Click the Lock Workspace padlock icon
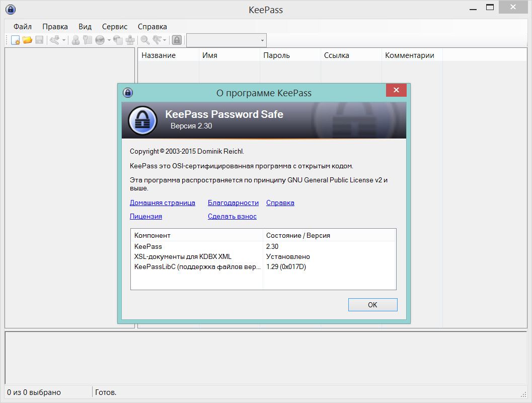This screenshot has height=403, width=532. pyautogui.click(x=177, y=40)
